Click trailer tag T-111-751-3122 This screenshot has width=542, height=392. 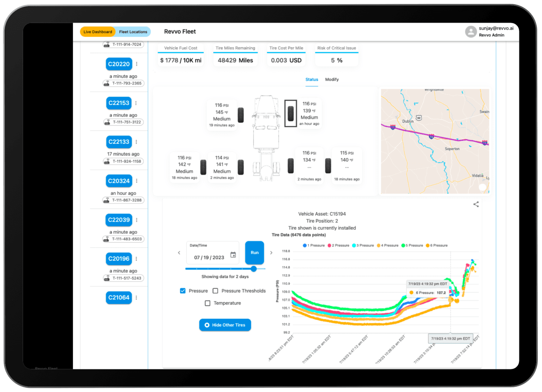(124, 122)
